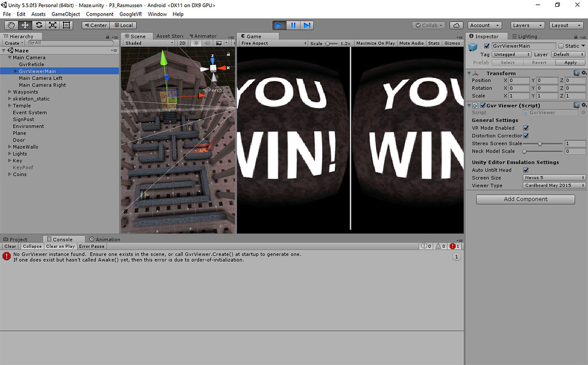Switch to the Asset Store tab
The height and width of the screenshot is (365, 588).
point(169,35)
